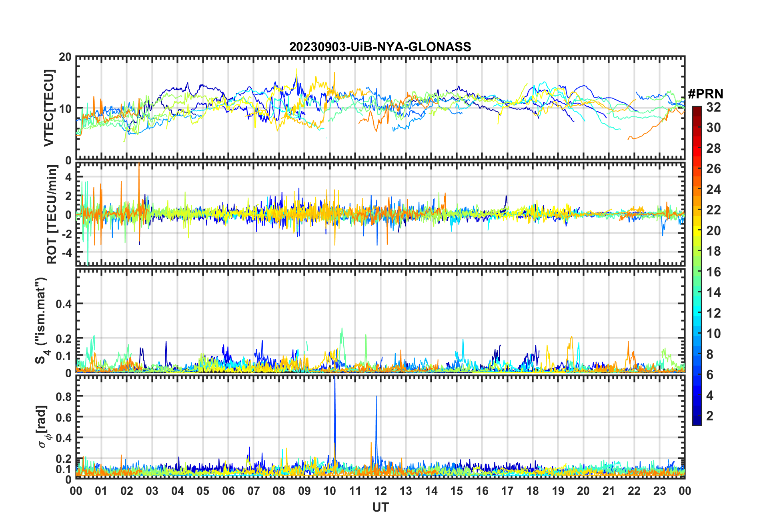Select the sigma-phi axis tick label 0.8

pyautogui.click(x=64, y=396)
